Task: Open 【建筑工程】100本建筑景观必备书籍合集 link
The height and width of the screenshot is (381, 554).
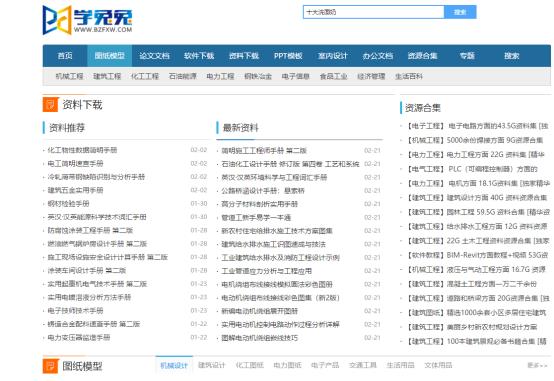Action: pyautogui.click(x=476, y=341)
